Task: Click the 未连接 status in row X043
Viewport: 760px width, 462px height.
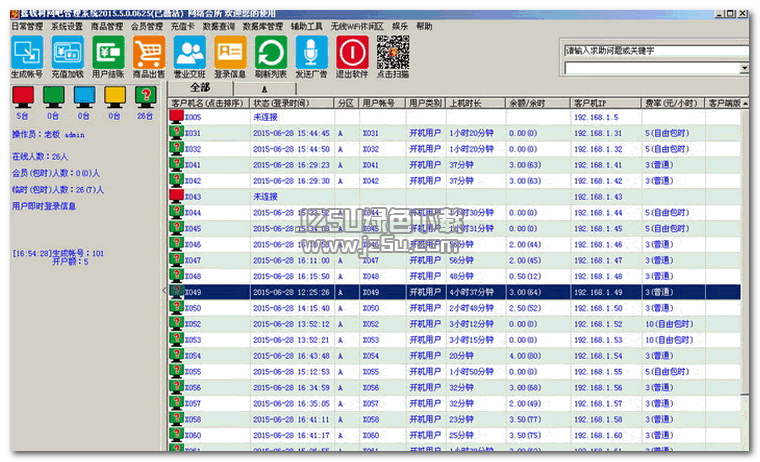Action: coord(265,196)
